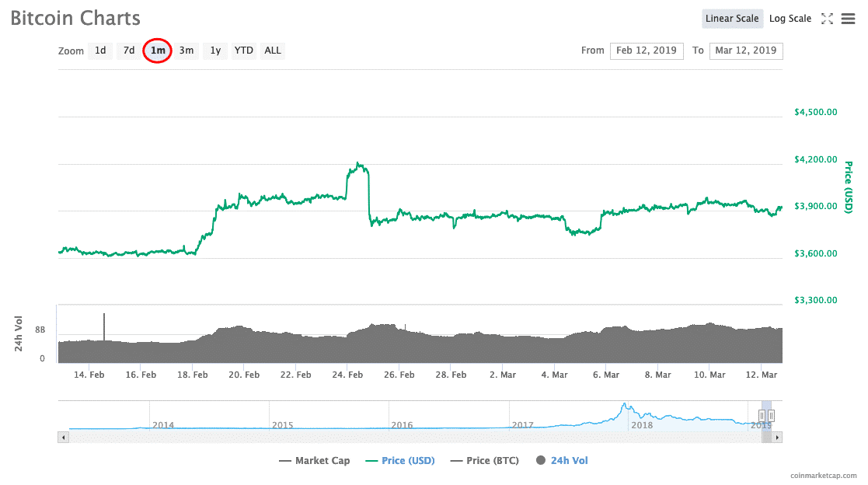Viewport: 868px width, 485px height.
Task: Click the $3,300.00 price axis label
Action: tap(815, 300)
